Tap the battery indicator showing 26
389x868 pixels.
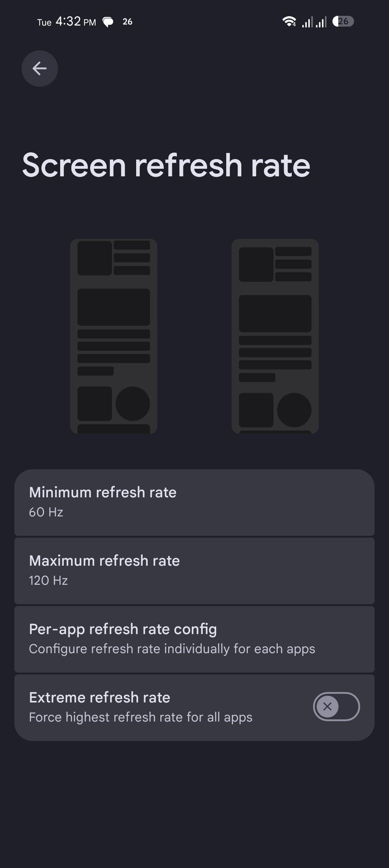point(343,22)
